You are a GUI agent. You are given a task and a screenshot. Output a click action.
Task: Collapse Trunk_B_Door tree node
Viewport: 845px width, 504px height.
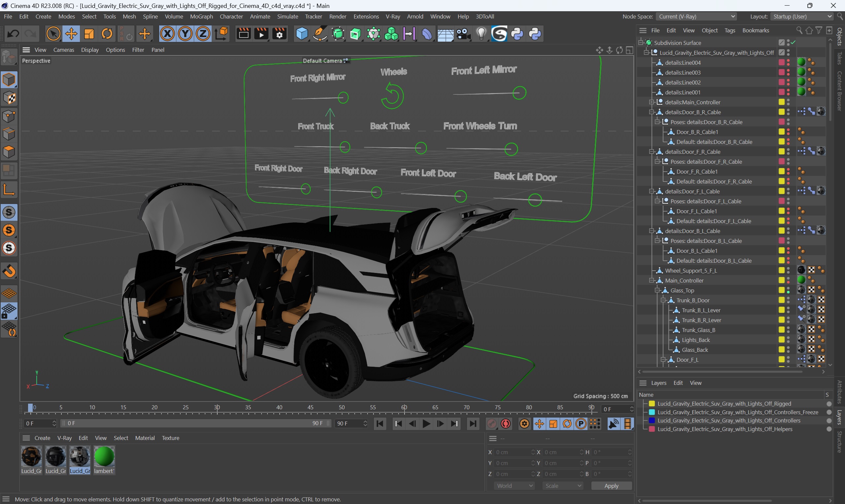pyautogui.click(x=663, y=300)
